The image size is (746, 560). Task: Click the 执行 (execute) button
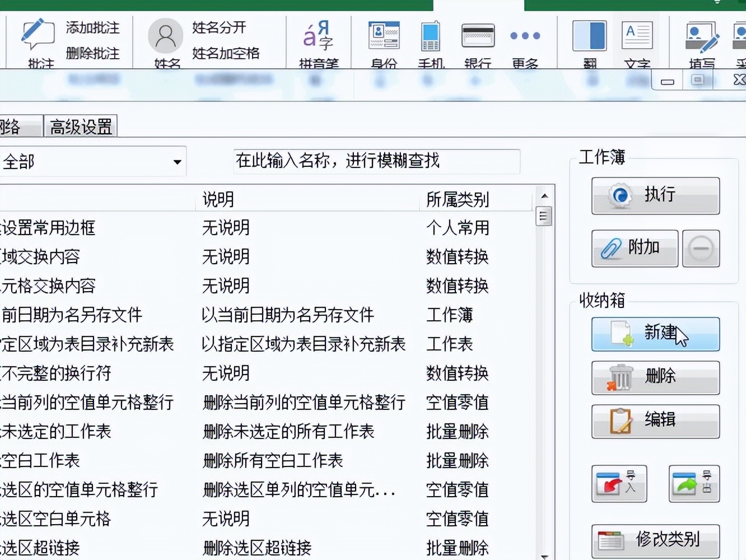[x=655, y=195]
